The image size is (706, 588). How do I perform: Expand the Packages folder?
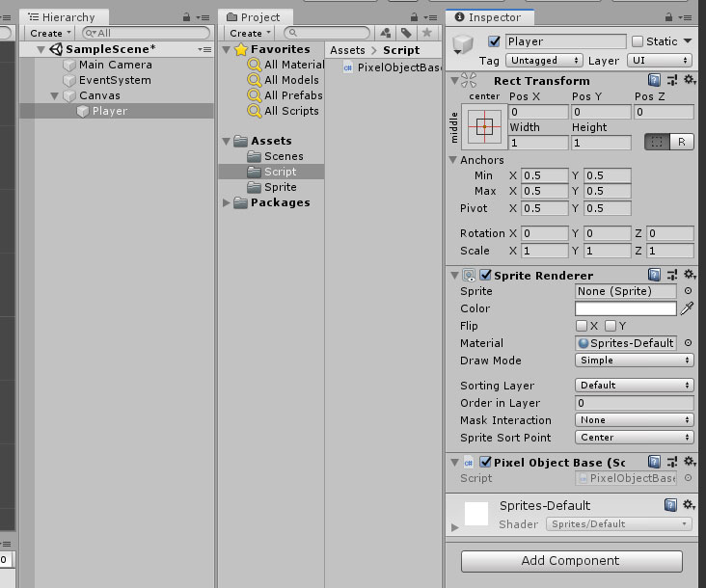pyautogui.click(x=226, y=202)
